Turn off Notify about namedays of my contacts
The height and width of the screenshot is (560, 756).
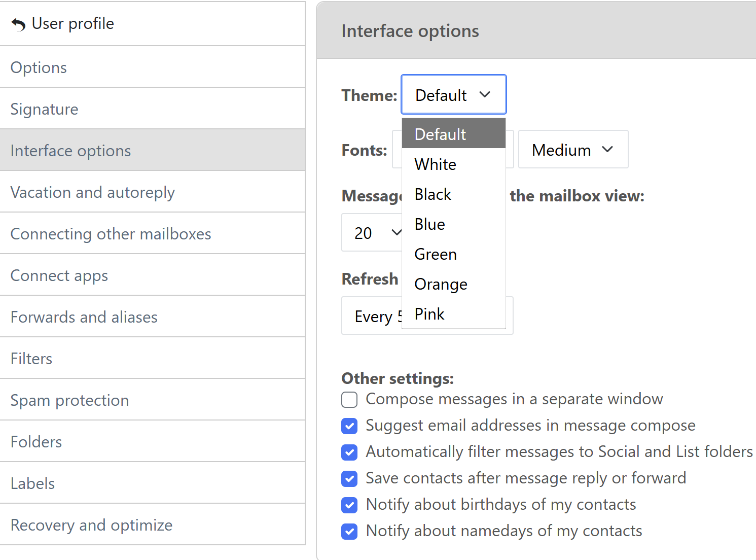[x=349, y=532]
